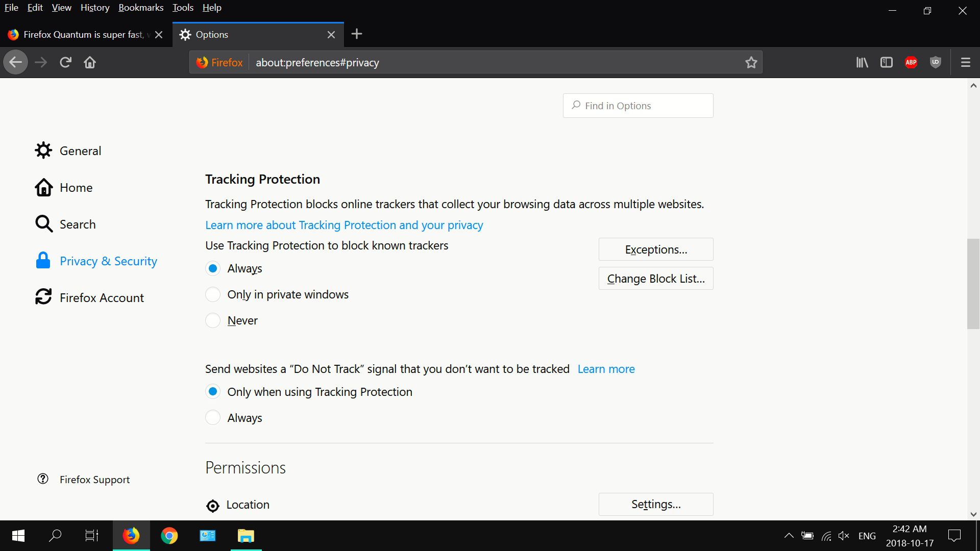Select the Privacy & Security category
980x551 pixels.
96,261
